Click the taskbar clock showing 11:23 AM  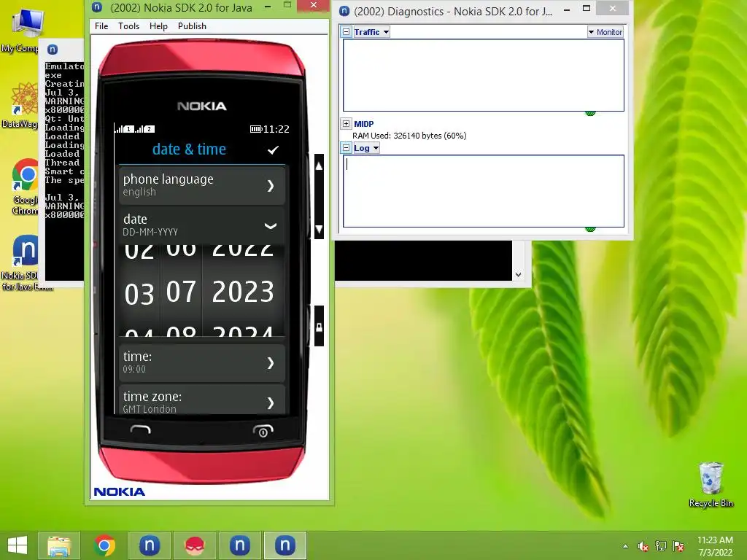[715, 546]
